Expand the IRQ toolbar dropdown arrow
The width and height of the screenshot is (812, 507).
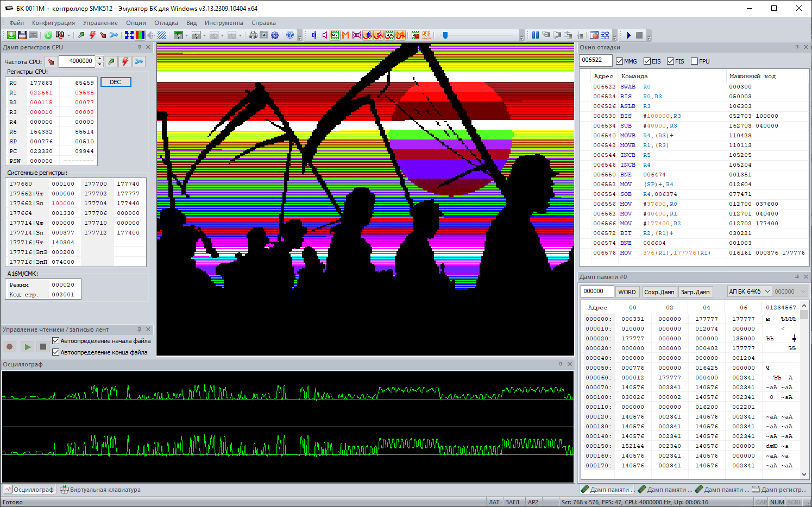click(68, 36)
